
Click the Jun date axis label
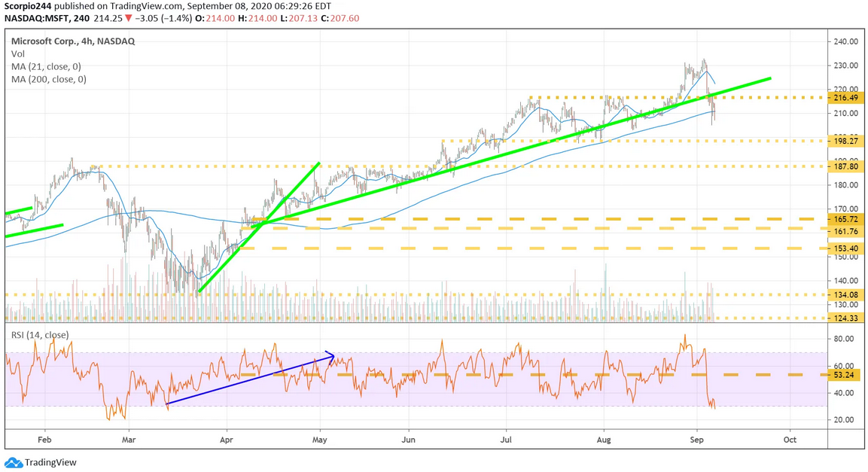click(408, 440)
